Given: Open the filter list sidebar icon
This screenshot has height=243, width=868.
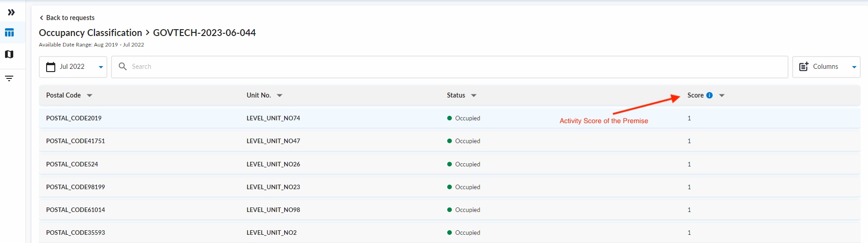Looking at the screenshot, I should (9, 78).
